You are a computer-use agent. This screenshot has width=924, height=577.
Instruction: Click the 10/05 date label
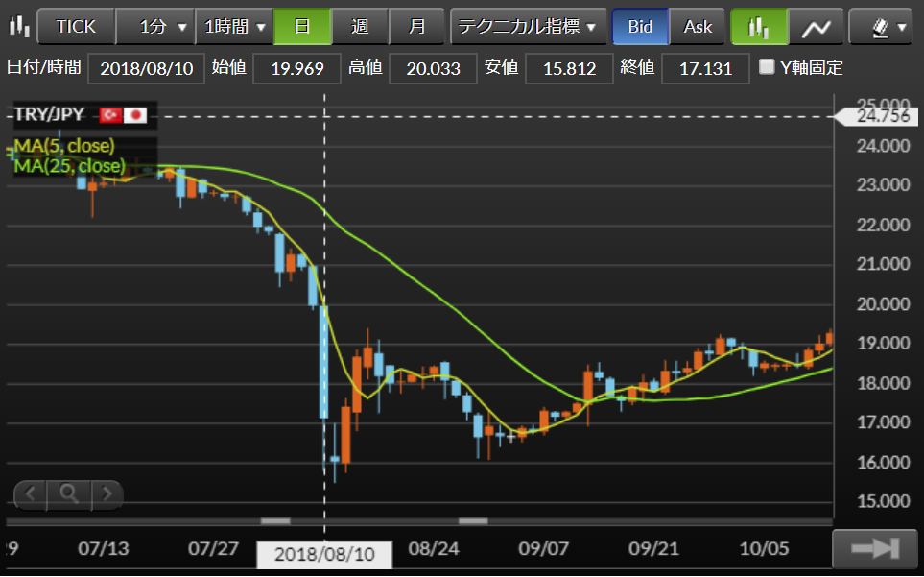(764, 549)
